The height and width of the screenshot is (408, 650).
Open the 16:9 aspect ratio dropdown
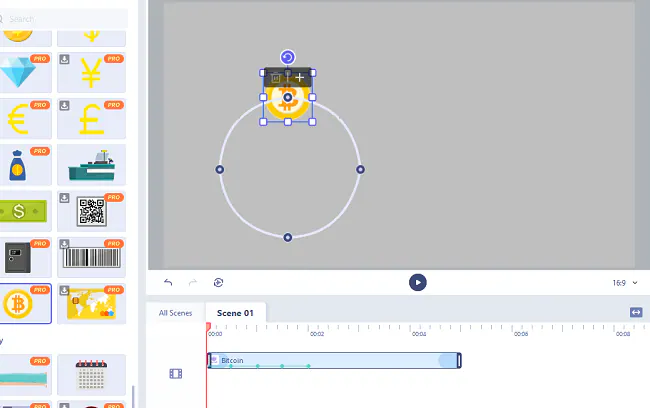(625, 283)
